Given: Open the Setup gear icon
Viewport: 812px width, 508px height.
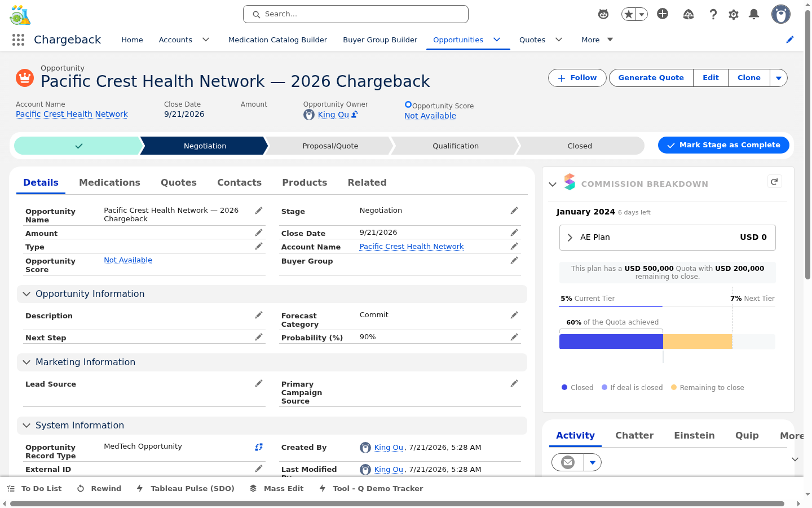Looking at the screenshot, I should click(734, 14).
